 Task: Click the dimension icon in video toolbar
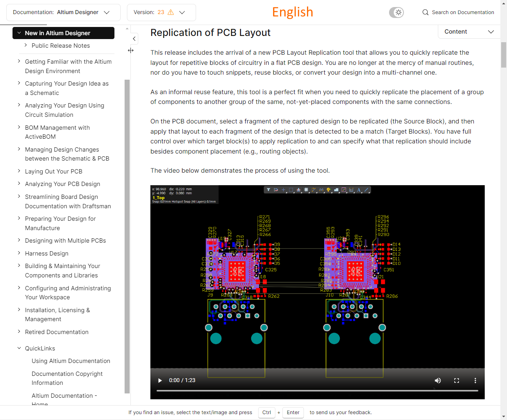coord(351,190)
